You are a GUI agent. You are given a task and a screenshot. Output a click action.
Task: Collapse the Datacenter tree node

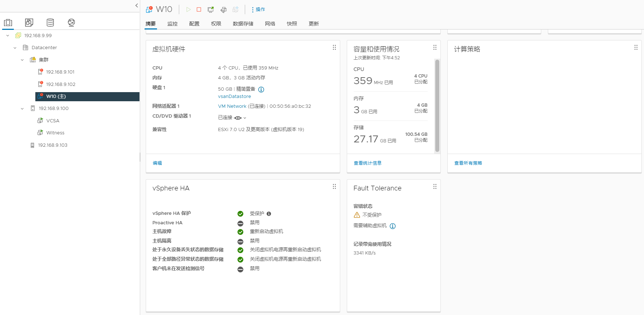tap(15, 48)
